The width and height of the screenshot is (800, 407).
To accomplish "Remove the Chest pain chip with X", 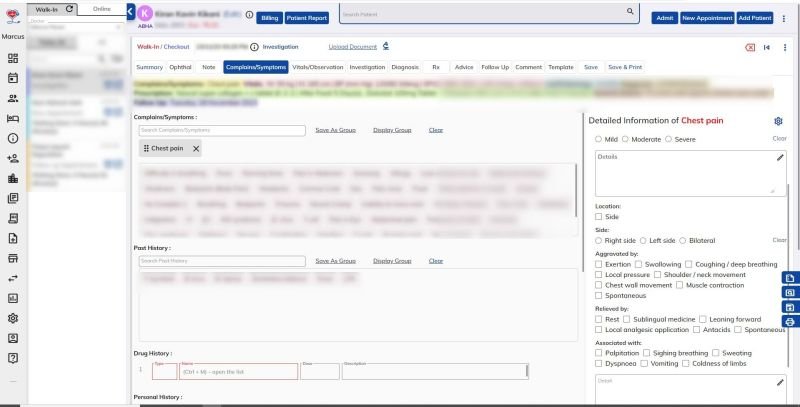I will [196, 148].
